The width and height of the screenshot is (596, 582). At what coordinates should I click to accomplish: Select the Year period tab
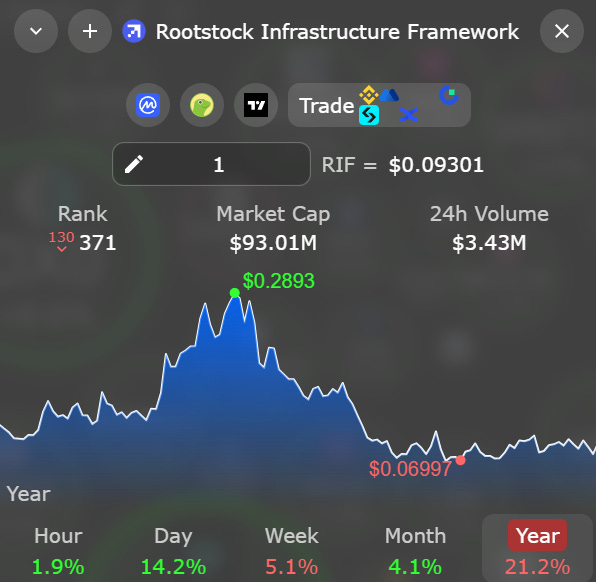point(537,548)
